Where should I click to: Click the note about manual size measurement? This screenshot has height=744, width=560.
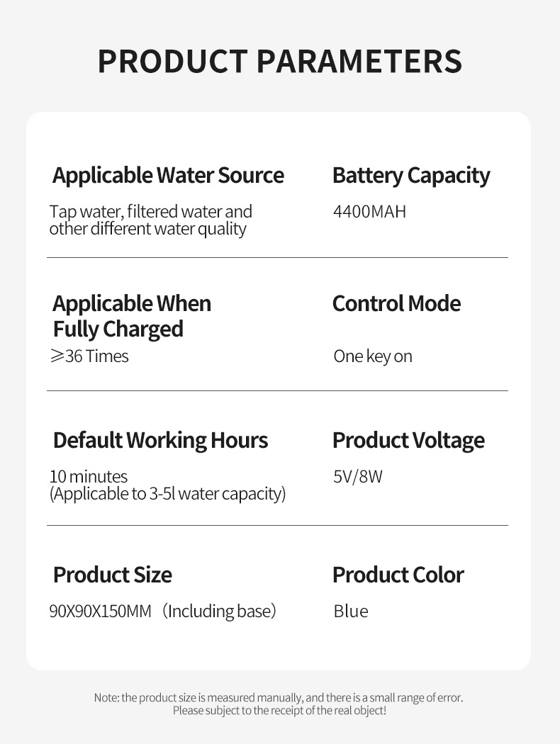[279, 698]
